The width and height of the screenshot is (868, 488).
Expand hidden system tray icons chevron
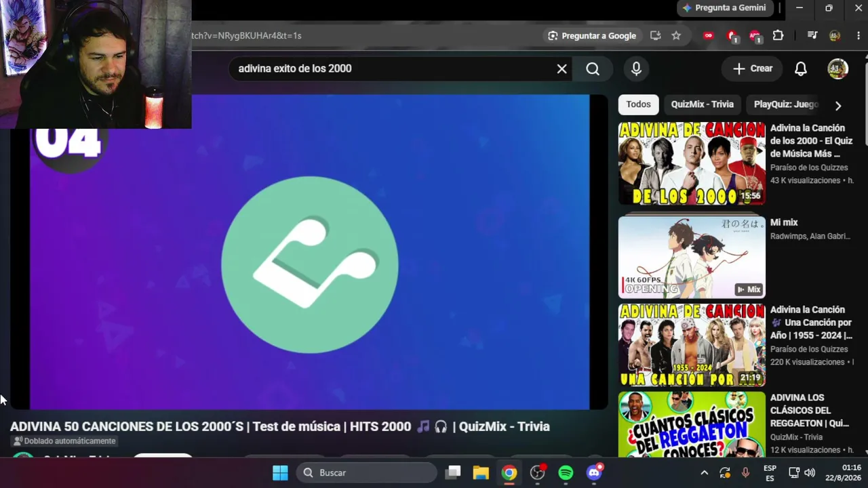704,473
